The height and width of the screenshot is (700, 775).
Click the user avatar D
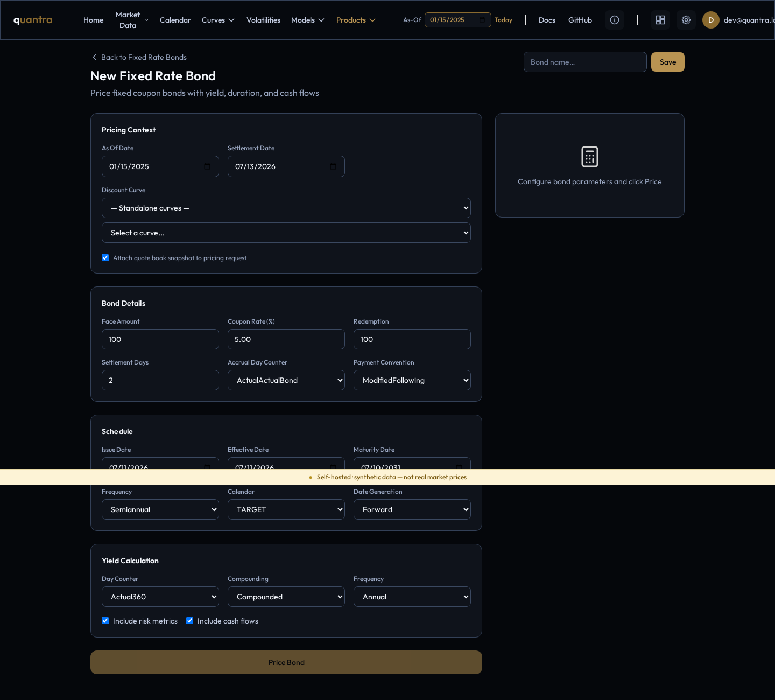pyautogui.click(x=711, y=20)
